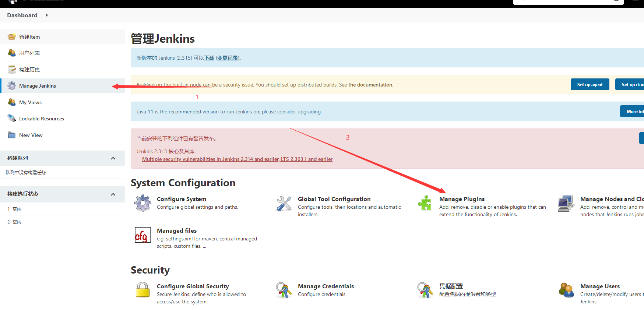Click the 凭据配置 keys icon
Viewport: 644px width, 310px height.
[425, 290]
